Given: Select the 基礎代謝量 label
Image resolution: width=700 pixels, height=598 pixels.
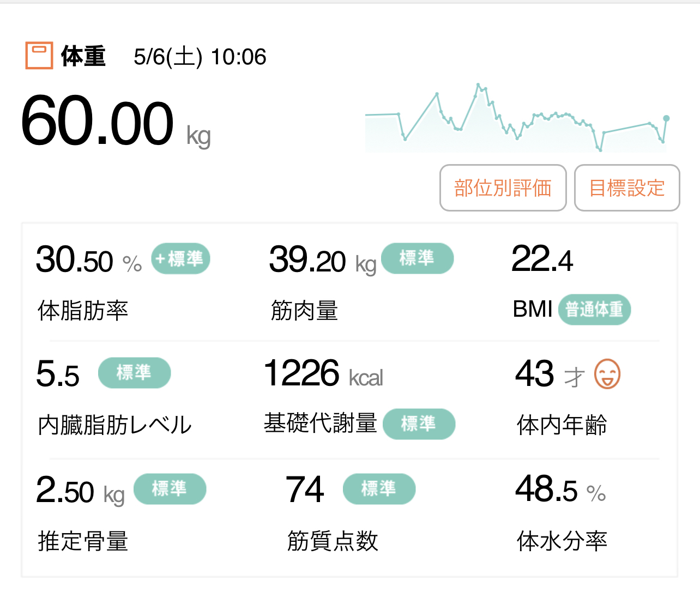Looking at the screenshot, I should (x=320, y=423).
